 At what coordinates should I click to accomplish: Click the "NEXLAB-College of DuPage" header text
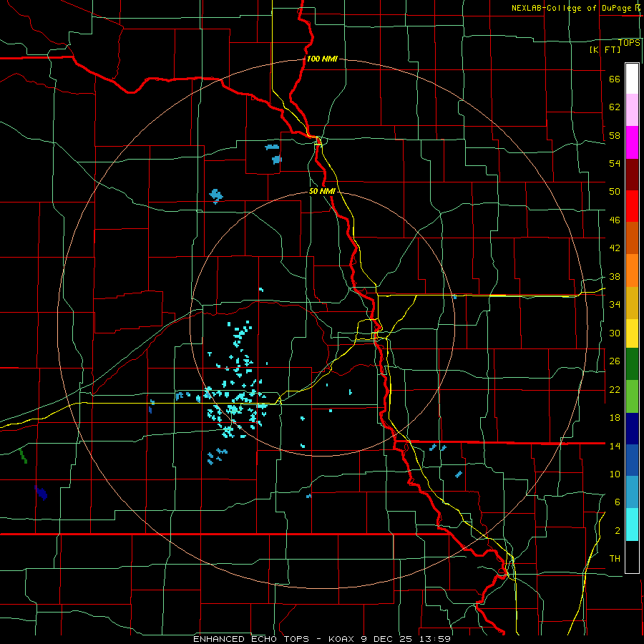click(572, 8)
